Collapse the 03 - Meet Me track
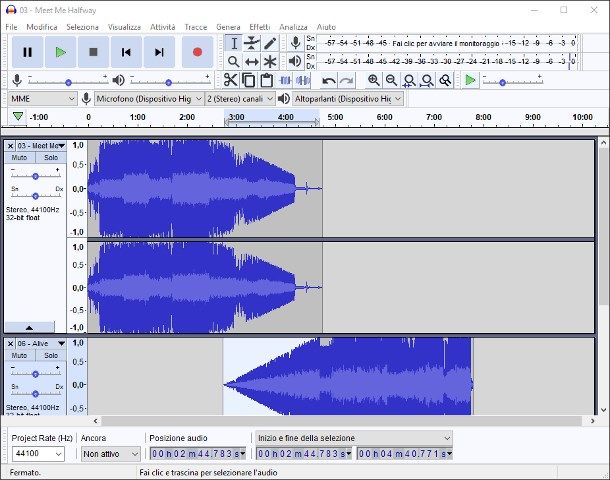The height and width of the screenshot is (480, 610). coord(29,328)
